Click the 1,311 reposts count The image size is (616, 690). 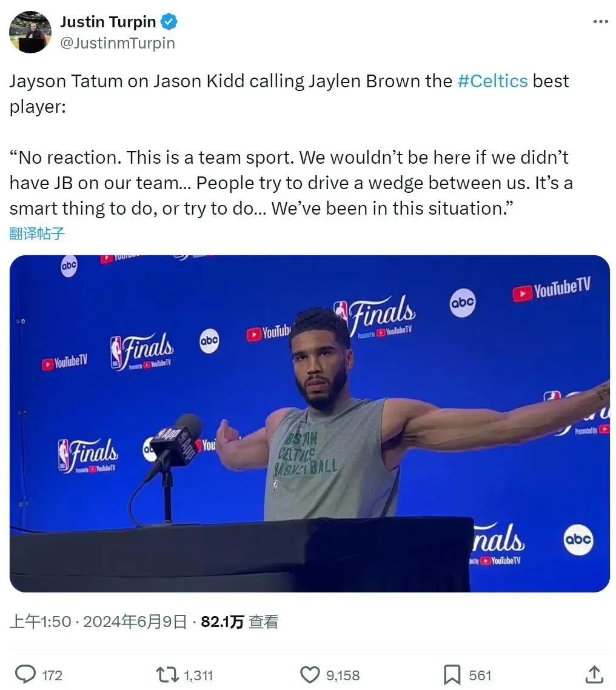(x=198, y=675)
